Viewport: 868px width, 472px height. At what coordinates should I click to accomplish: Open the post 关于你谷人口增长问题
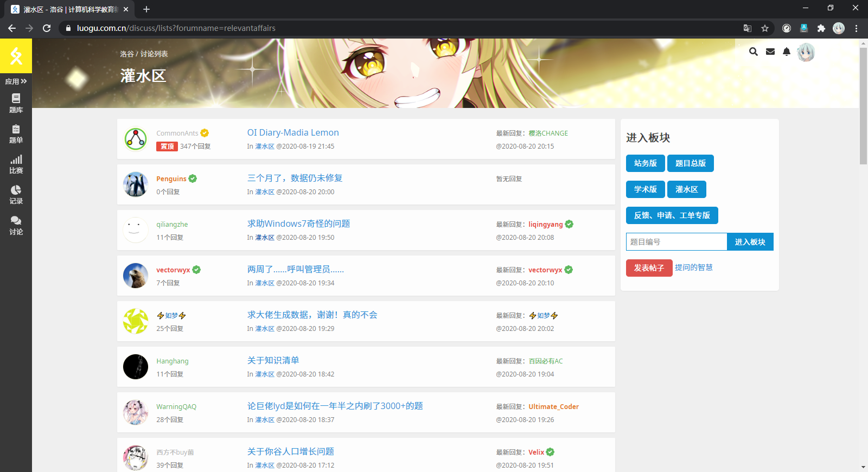click(291, 451)
